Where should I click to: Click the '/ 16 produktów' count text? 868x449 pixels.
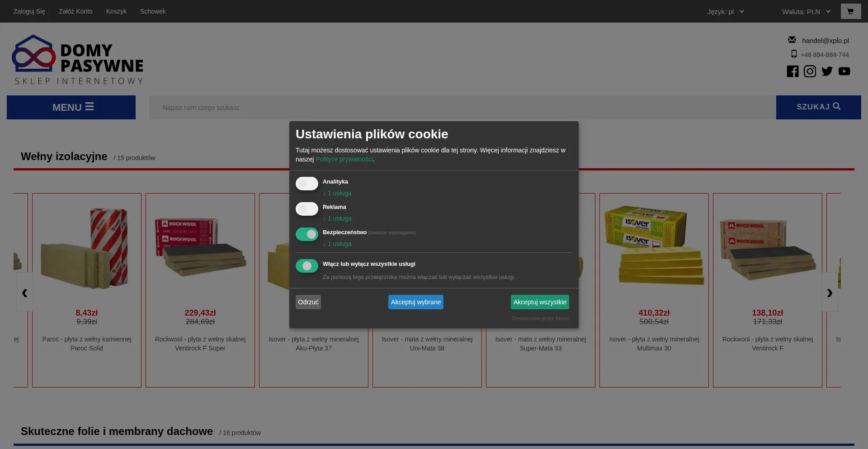(240, 433)
